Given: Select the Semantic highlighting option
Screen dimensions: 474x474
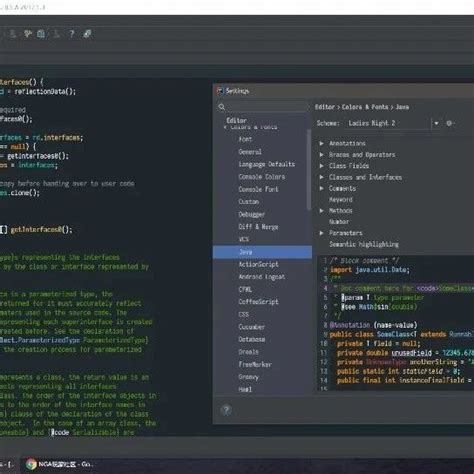Looking at the screenshot, I should pos(364,244).
